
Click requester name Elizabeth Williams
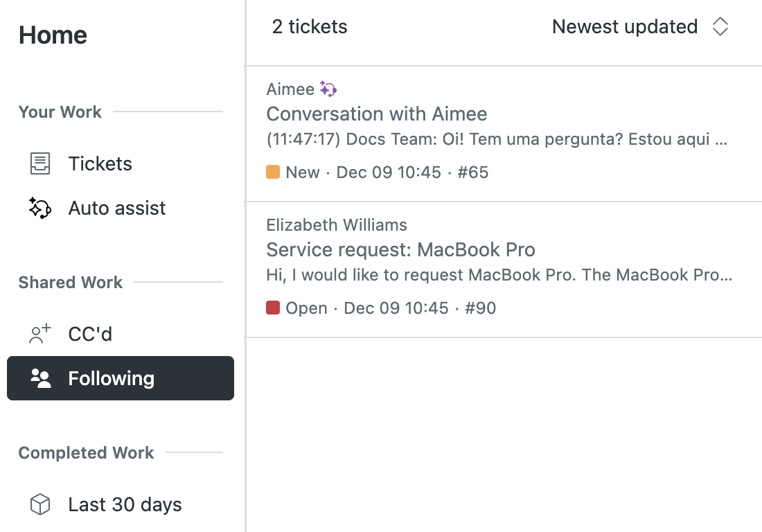(x=337, y=225)
